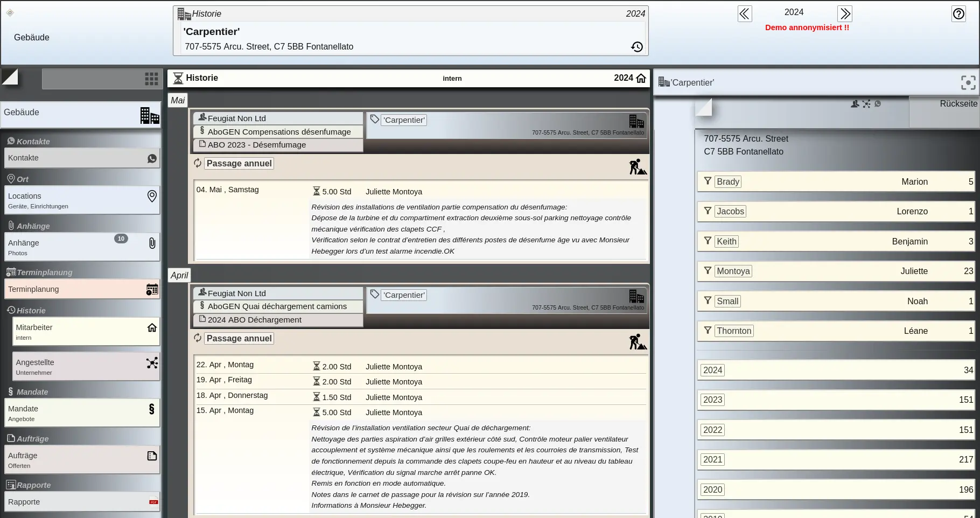
Task: Select the year 2023 row
Action: (837, 400)
